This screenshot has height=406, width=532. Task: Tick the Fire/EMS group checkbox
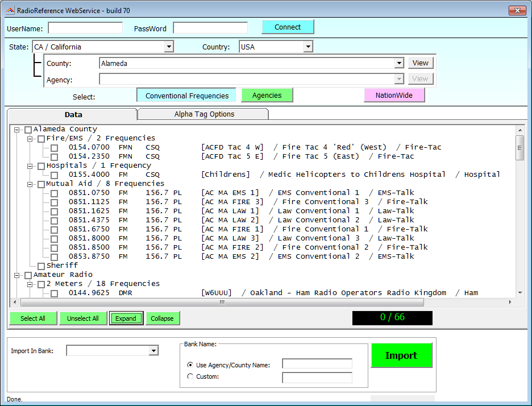click(x=41, y=139)
